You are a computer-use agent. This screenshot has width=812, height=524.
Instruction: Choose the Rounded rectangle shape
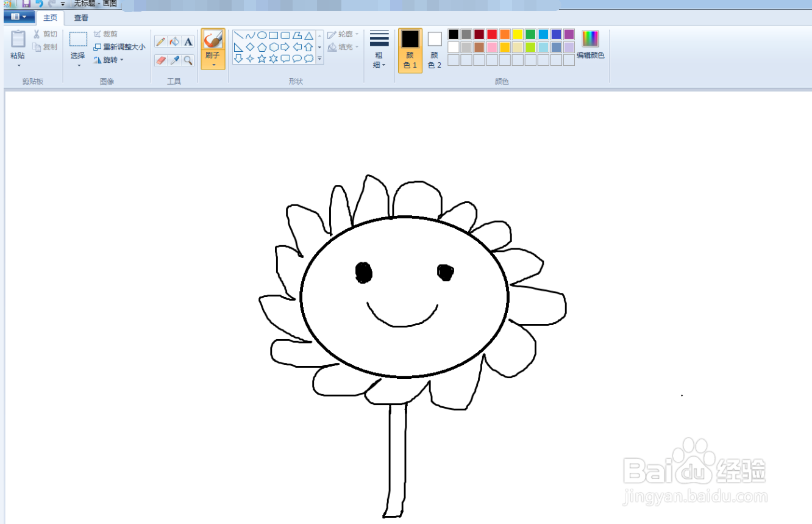tap(285, 35)
